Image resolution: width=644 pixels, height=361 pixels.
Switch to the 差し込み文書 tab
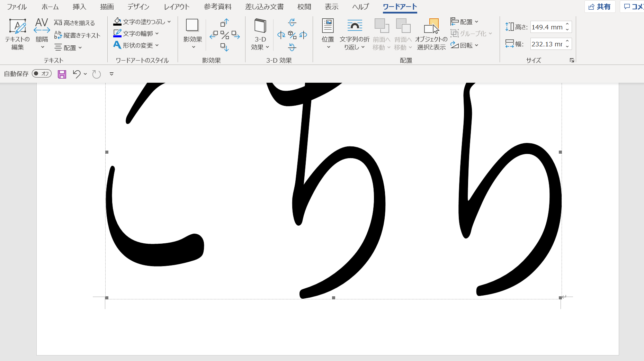coord(265,7)
